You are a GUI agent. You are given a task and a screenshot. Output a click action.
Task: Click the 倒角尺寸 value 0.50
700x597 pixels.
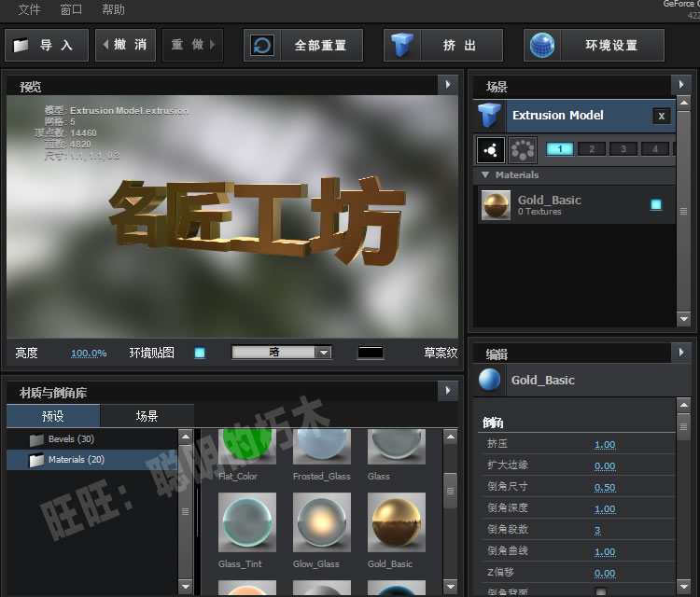(x=605, y=487)
